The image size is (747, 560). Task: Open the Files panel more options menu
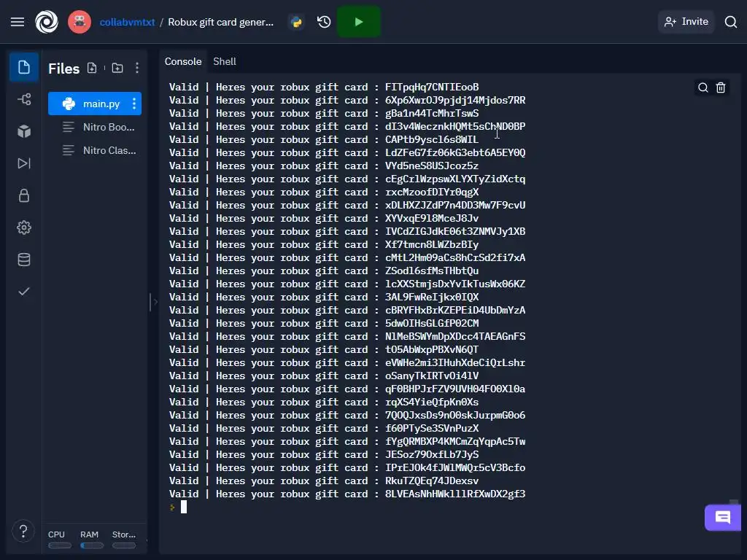(137, 68)
